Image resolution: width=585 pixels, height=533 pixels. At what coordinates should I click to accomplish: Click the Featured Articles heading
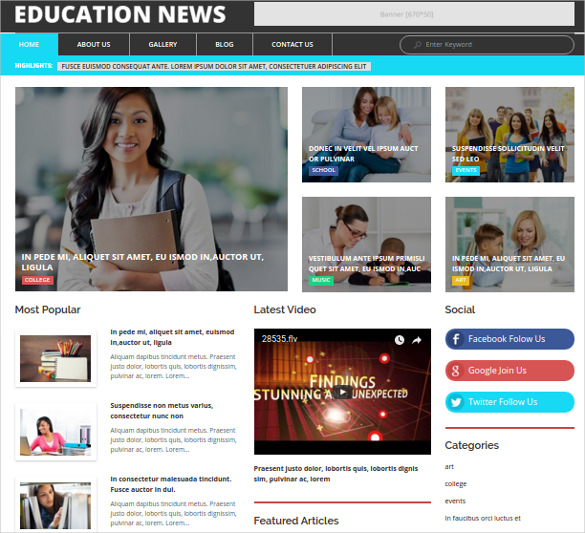tap(296, 521)
